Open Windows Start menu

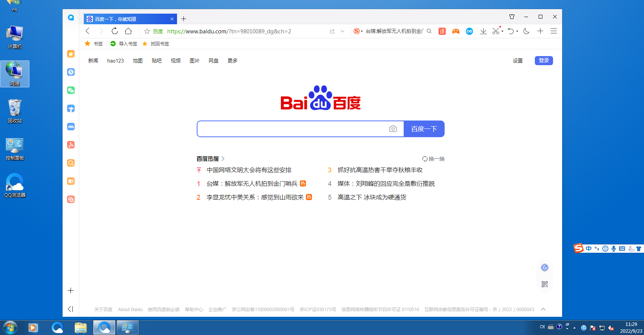10,327
